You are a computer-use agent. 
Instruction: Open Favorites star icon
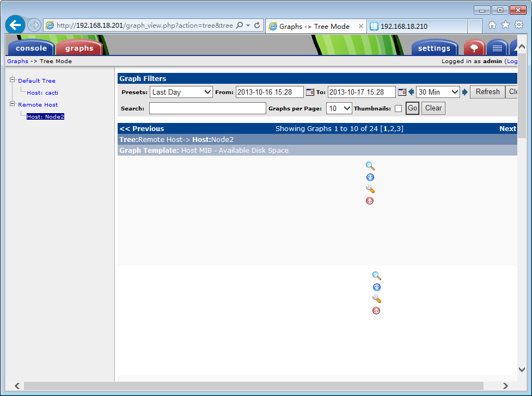(505, 25)
